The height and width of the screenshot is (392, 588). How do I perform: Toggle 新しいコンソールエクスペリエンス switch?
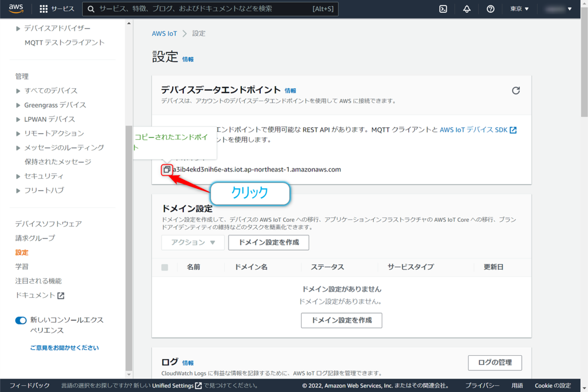pos(21,320)
